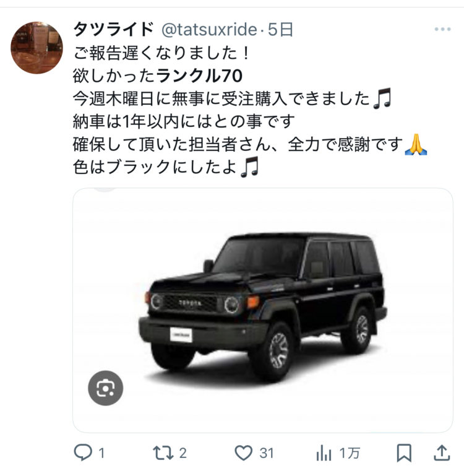464x476 pixels.
Task: Tap the likes count 31
Action: click(267, 453)
